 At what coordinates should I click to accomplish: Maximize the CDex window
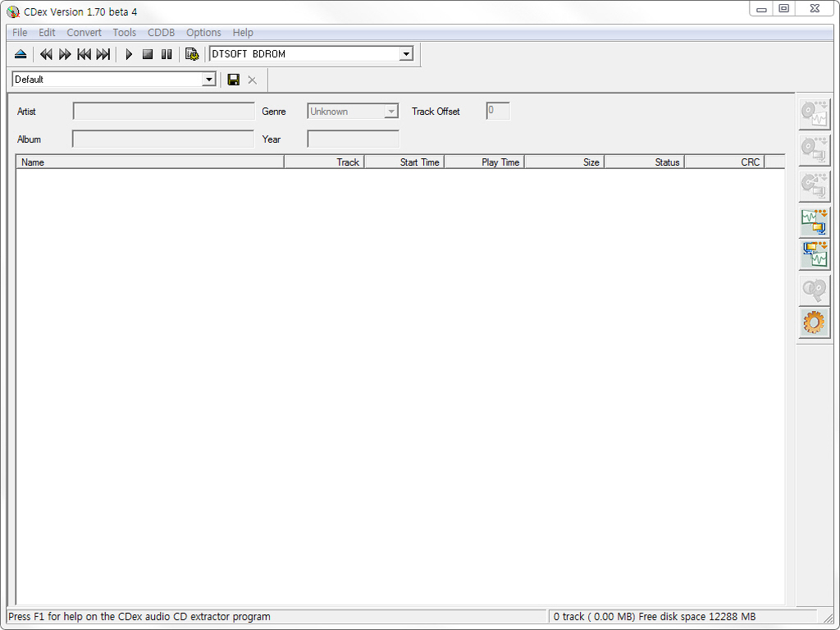783,9
